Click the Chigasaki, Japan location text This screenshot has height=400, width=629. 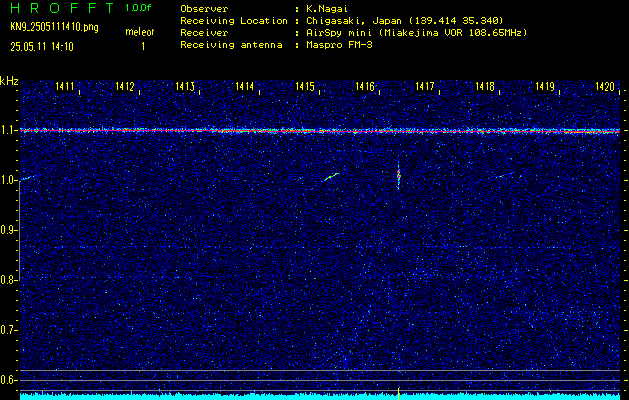pos(404,21)
